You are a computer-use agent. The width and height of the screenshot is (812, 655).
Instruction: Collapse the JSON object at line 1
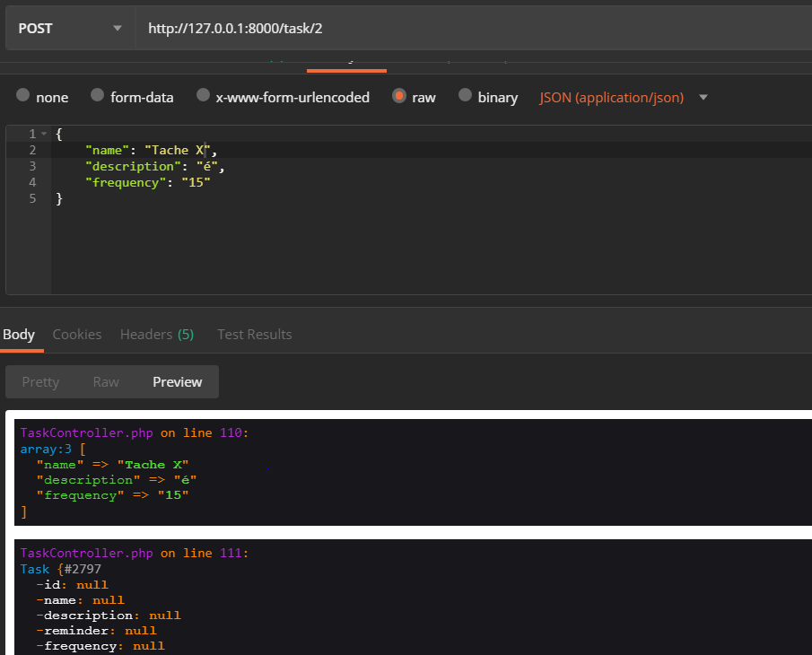pyautogui.click(x=42, y=133)
